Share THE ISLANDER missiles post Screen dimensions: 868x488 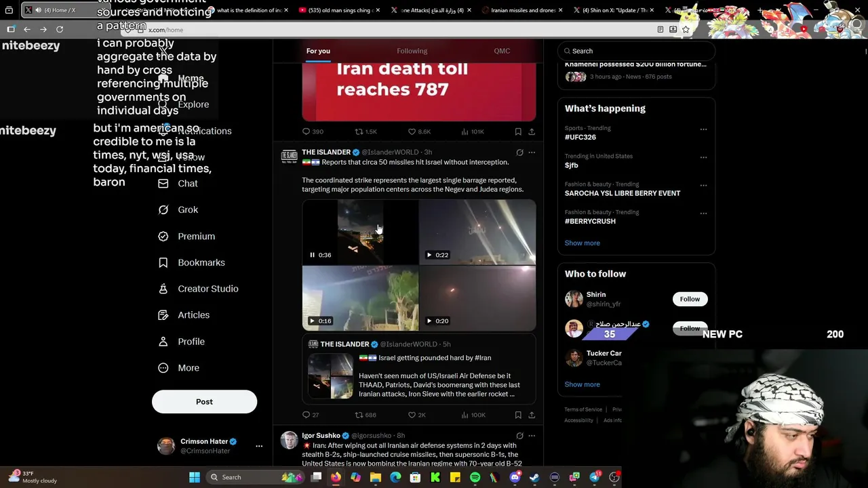coord(532,415)
